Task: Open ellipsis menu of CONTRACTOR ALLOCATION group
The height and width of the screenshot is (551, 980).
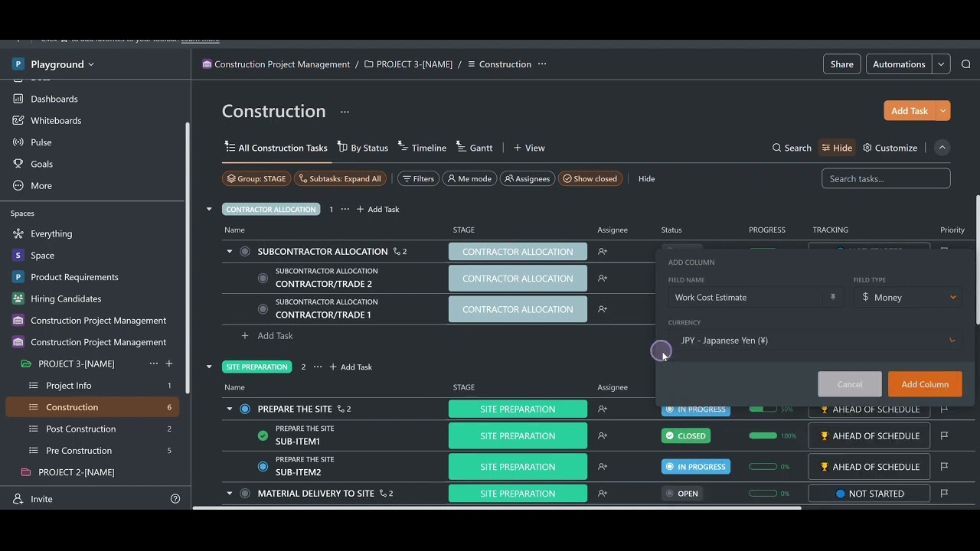Action: point(345,209)
